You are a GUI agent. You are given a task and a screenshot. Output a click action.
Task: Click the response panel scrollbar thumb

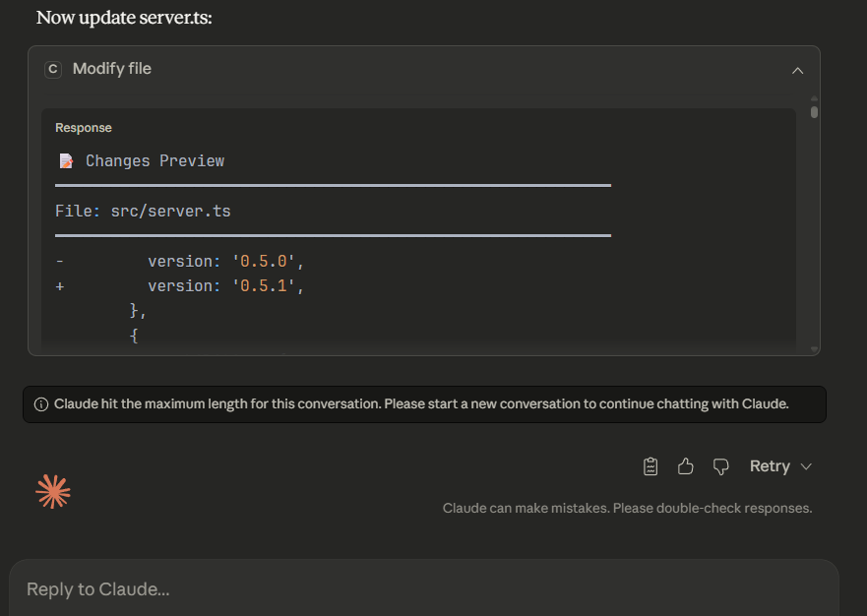coord(814,112)
